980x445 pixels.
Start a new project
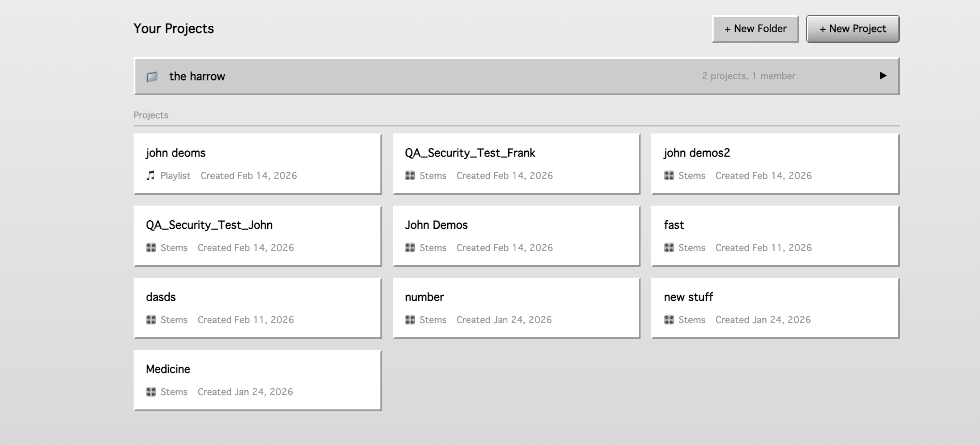852,28
